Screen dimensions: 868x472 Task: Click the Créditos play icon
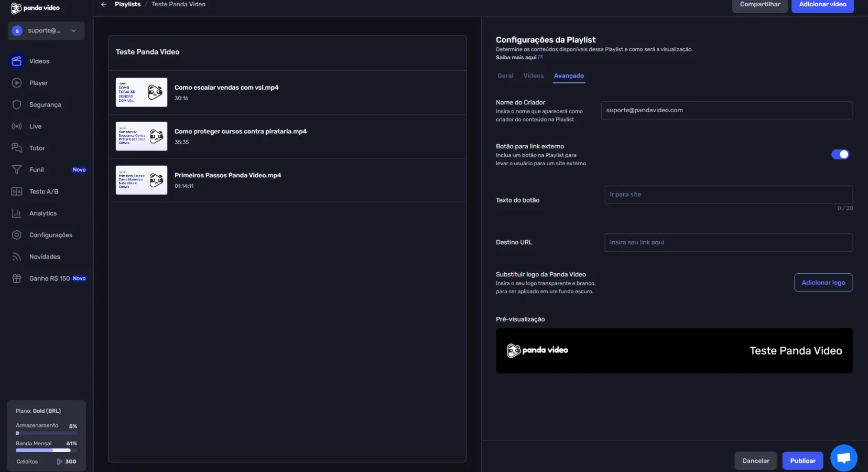pyautogui.click(x=60, y=462)
